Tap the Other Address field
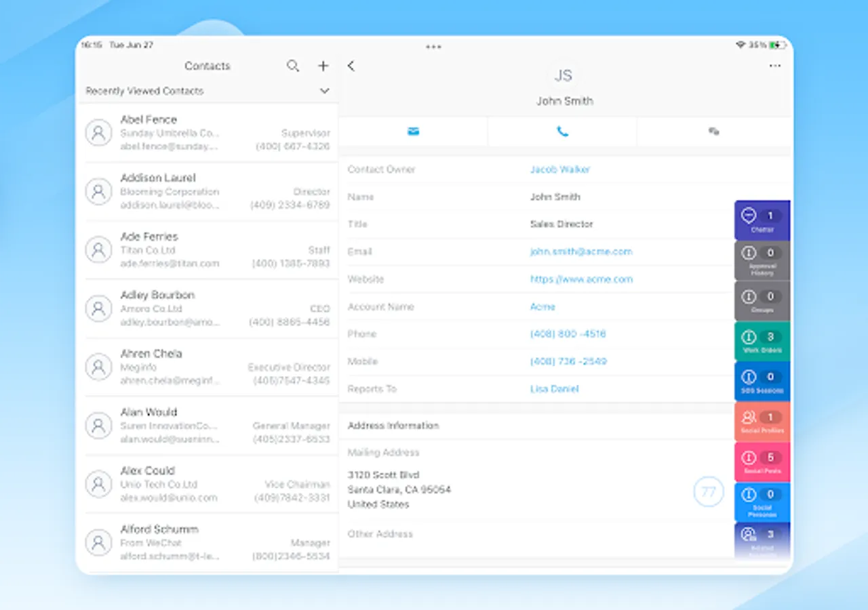Screen dimensions: 868x610 [380, 534]
